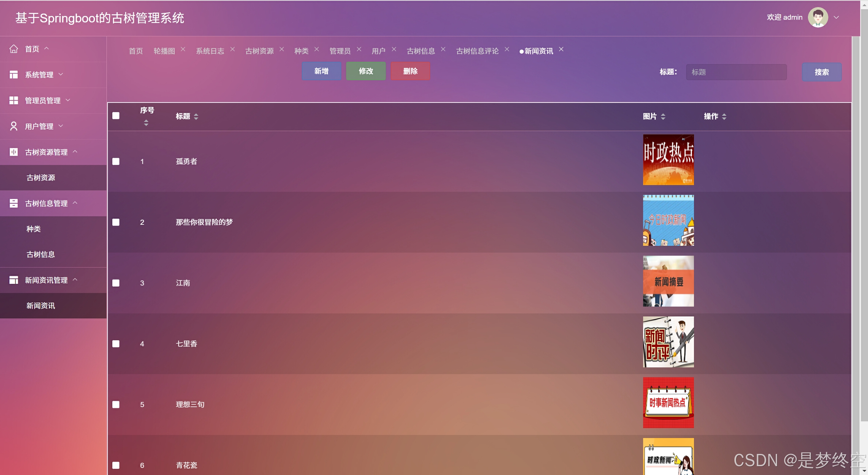Click the title 理想三旬
The height and width of the screenshot is (475, 868).
pos(190,404)
